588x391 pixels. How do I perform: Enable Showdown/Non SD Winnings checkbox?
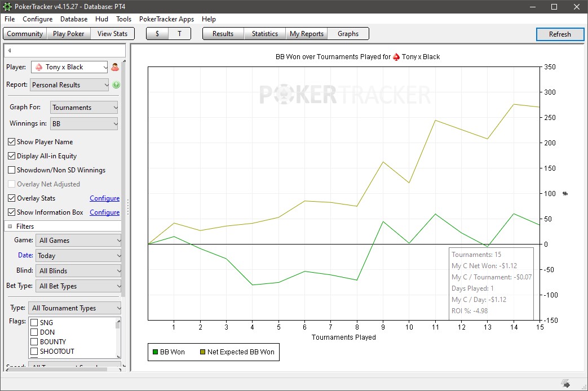pos(12,170)
